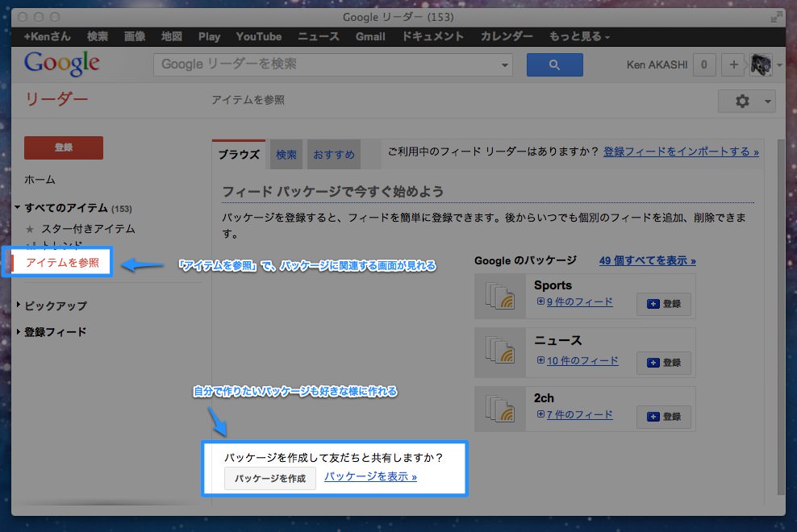This screenshot has height=532, width=797.
Task: Open +Kenさん in the top bar
Action: click(x=48, y=36)
